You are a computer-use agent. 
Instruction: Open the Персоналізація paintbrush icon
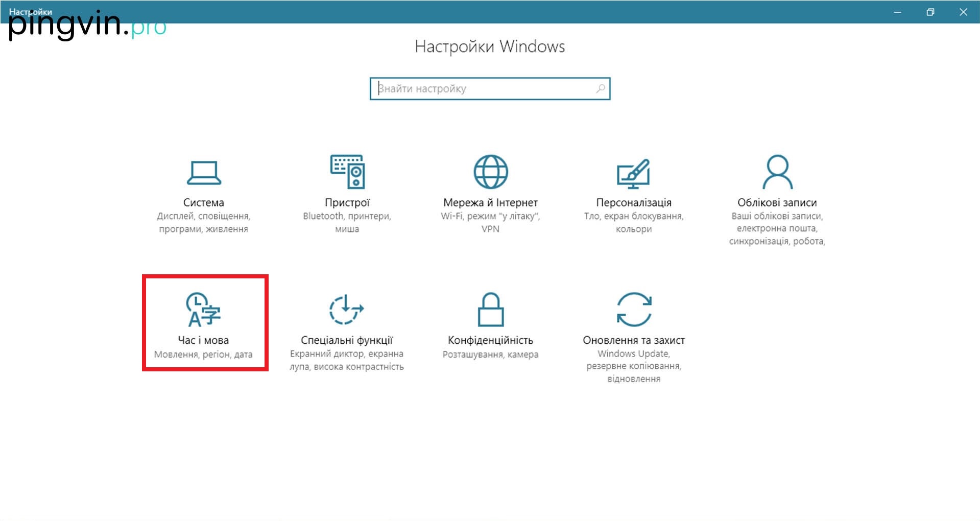633,173
